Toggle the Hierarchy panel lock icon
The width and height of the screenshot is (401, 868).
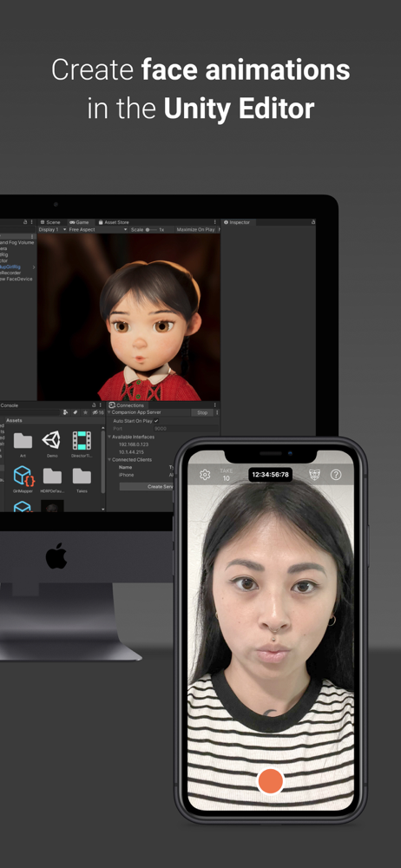(25, 222)
